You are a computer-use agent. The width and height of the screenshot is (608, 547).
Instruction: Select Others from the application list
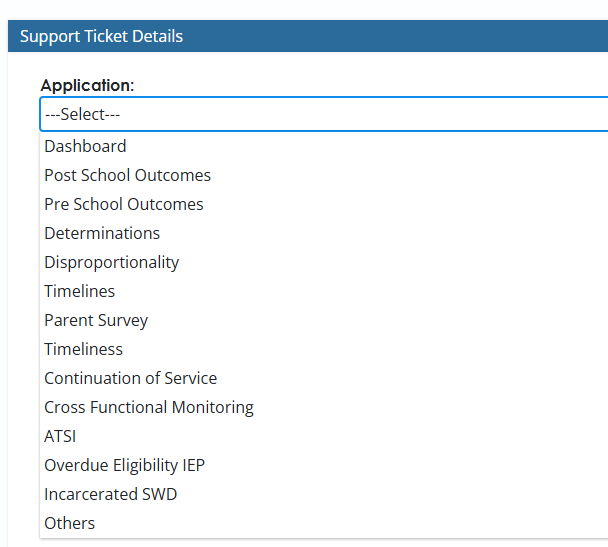click(x=69, y=523)
